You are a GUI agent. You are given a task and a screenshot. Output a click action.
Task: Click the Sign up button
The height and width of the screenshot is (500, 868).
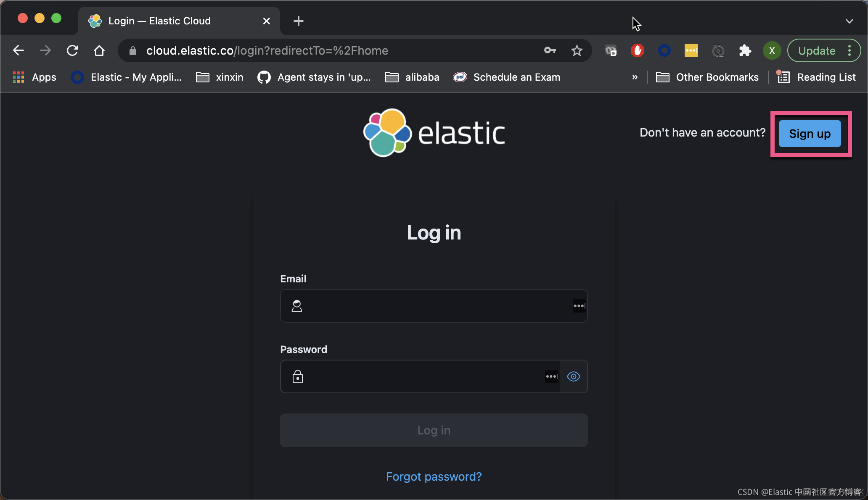pos(810,134)
